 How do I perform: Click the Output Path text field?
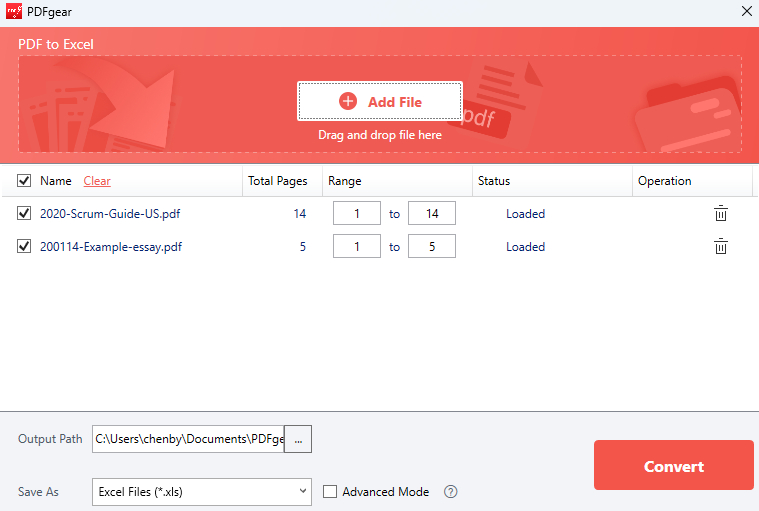click(x=188, y=439)
